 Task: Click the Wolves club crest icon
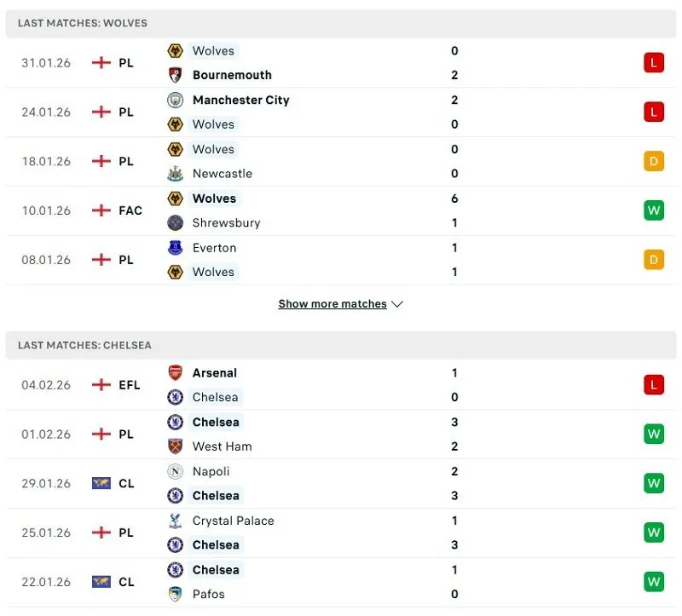tap(176, 51)
